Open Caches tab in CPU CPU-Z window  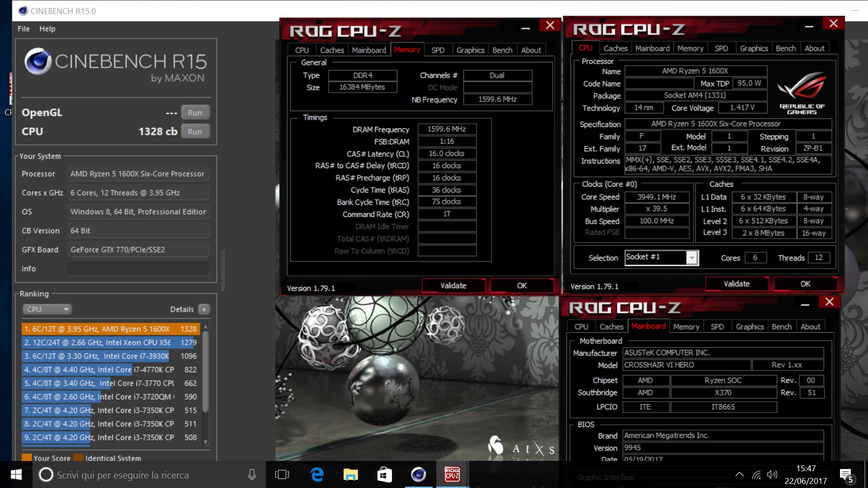pos(615,48)
